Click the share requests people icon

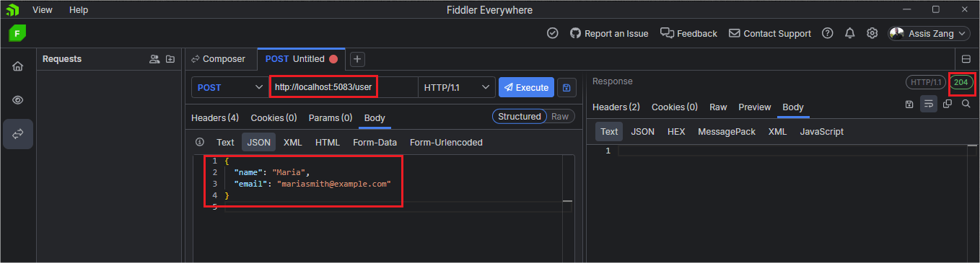(x=154, y=59)
